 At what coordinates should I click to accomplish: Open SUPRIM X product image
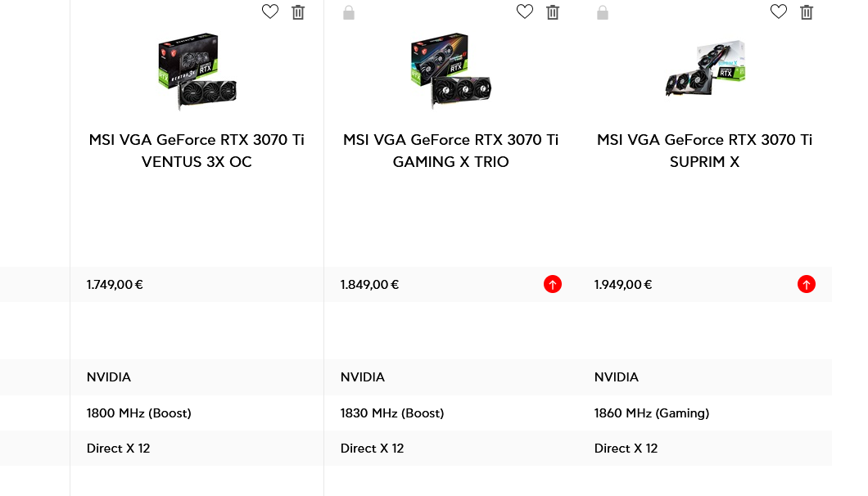point(705,69)
